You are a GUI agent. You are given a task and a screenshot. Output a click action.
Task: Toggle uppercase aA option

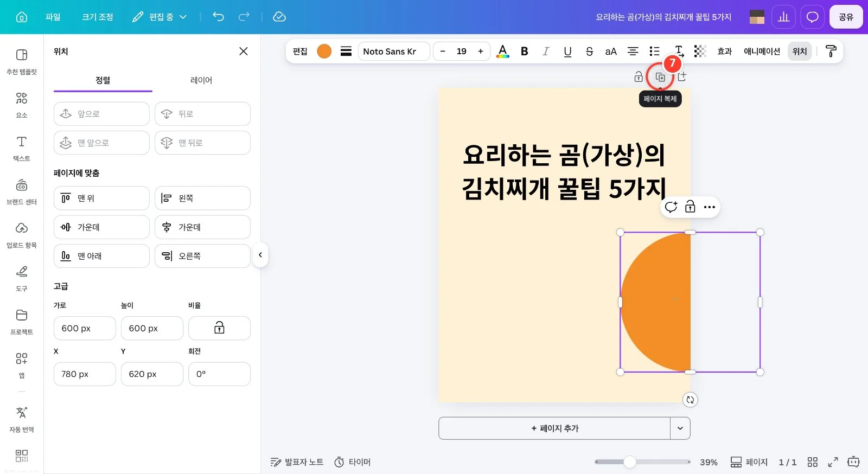click(611, 51)
